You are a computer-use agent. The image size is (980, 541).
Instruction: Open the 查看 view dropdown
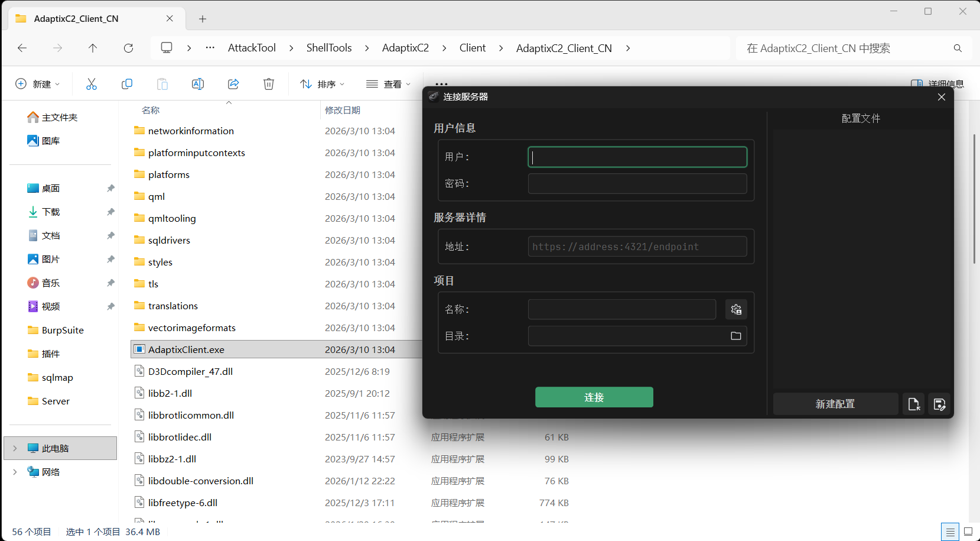[388, 83]
